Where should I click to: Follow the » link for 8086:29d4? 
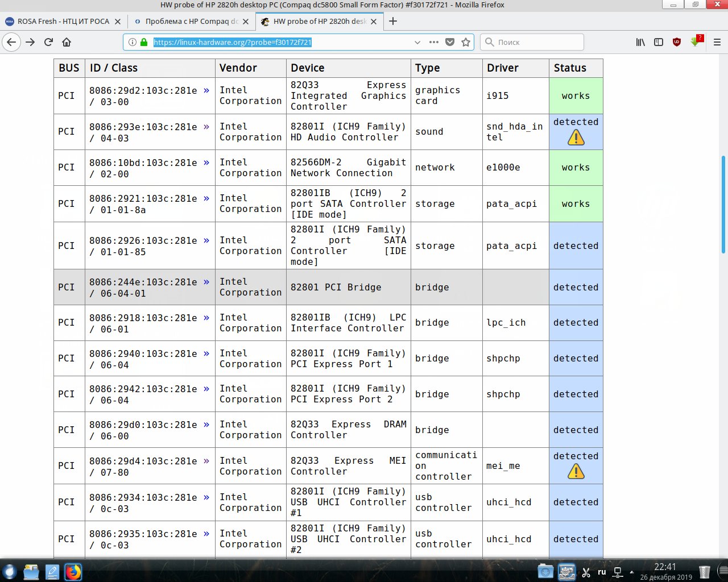click(x=206, y=461)
